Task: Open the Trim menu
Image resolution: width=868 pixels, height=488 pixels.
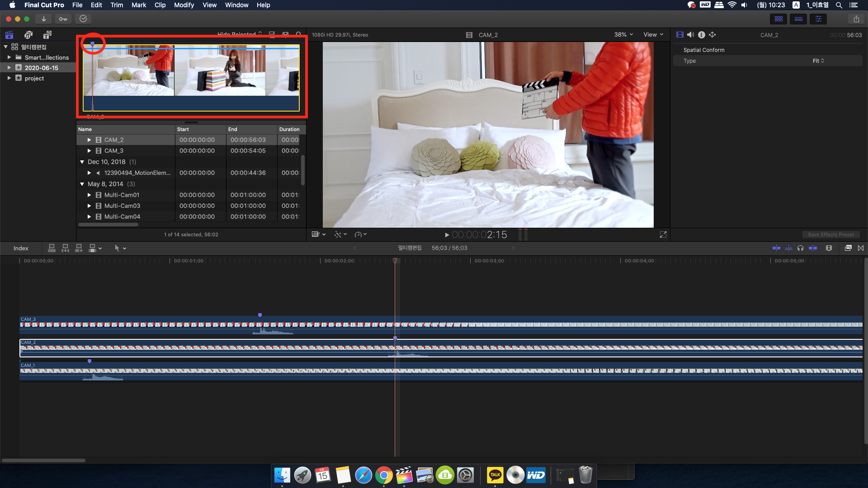Action: coord(117,5)
